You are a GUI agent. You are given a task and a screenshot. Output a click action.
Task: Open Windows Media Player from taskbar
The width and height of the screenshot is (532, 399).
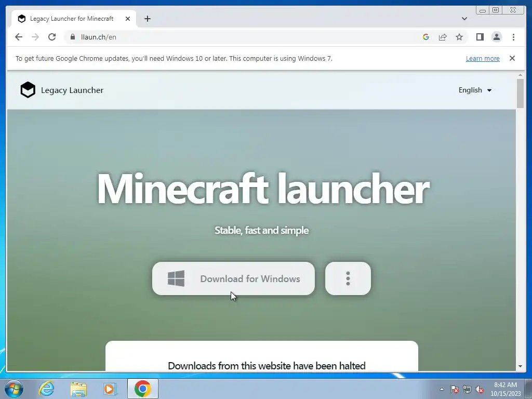coord(110,389)
